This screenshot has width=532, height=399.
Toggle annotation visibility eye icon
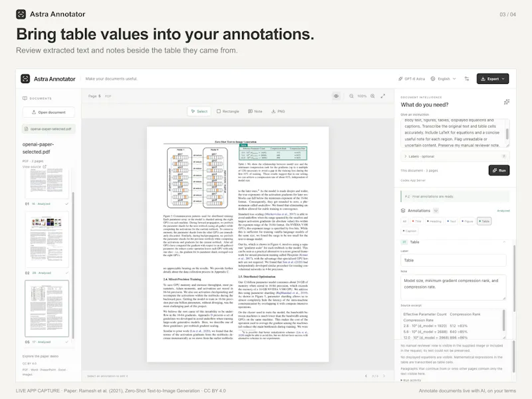[336, 96]
